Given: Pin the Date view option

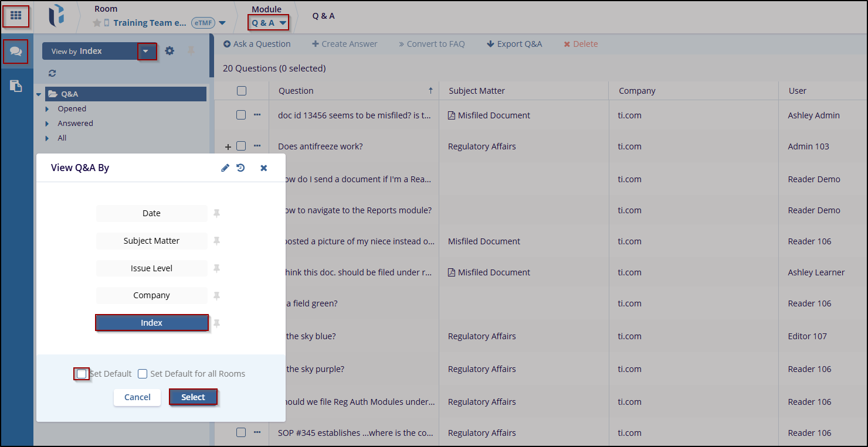Looking at the screenshot, I should 216,213.
